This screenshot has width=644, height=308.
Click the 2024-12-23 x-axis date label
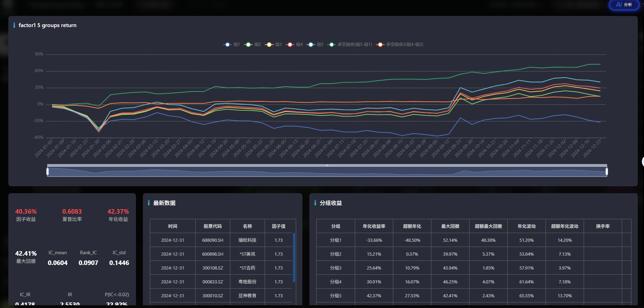point(593,148)
